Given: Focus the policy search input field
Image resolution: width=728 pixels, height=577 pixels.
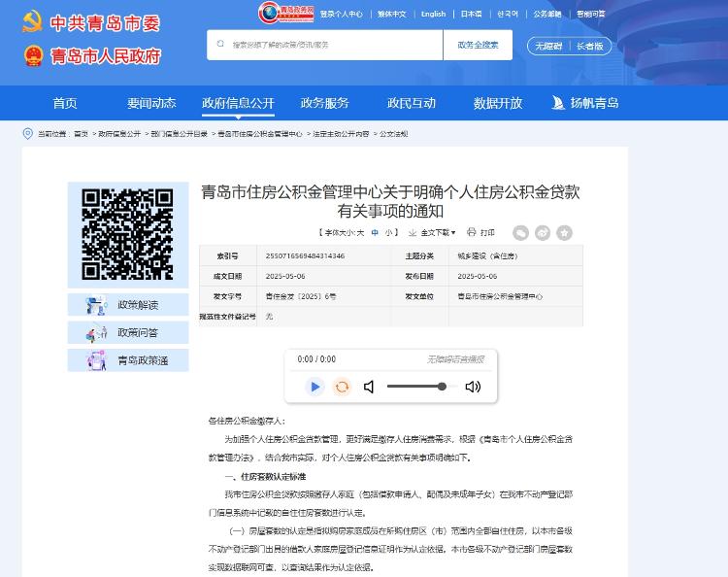Looking at the screenshot, I should tap(324, 45).
